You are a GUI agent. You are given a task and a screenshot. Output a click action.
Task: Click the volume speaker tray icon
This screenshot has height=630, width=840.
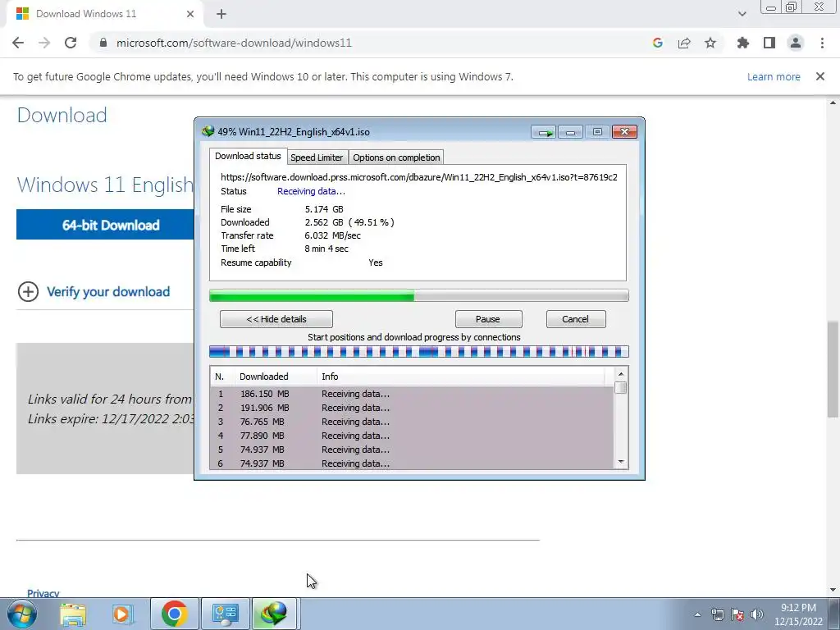point(757,614)
